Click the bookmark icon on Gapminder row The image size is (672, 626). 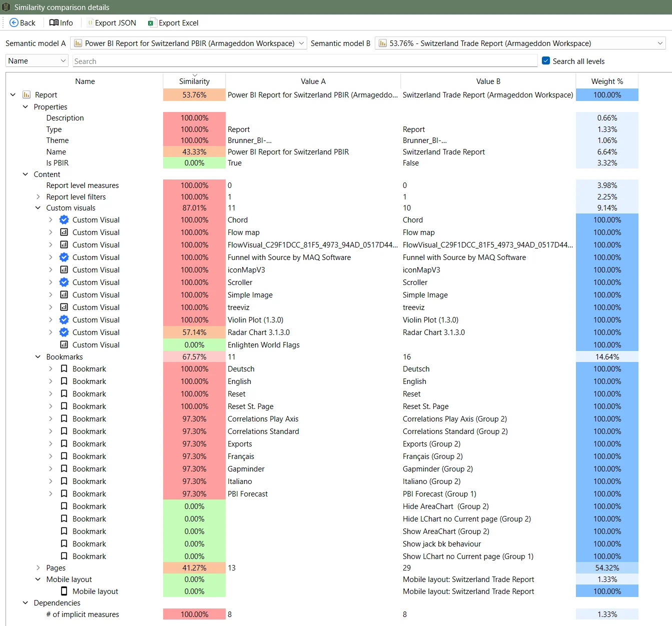pos(64,468)
